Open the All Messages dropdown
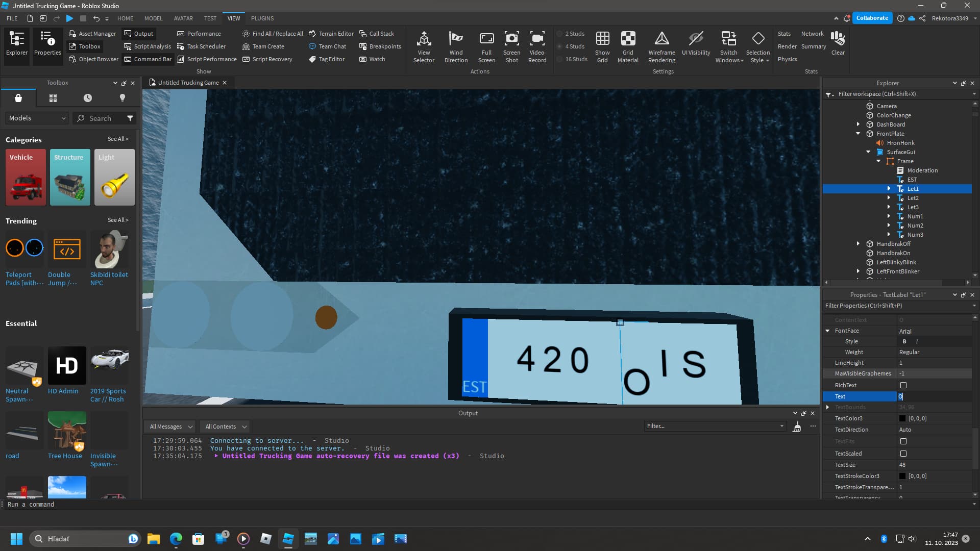 click(171, 427)
